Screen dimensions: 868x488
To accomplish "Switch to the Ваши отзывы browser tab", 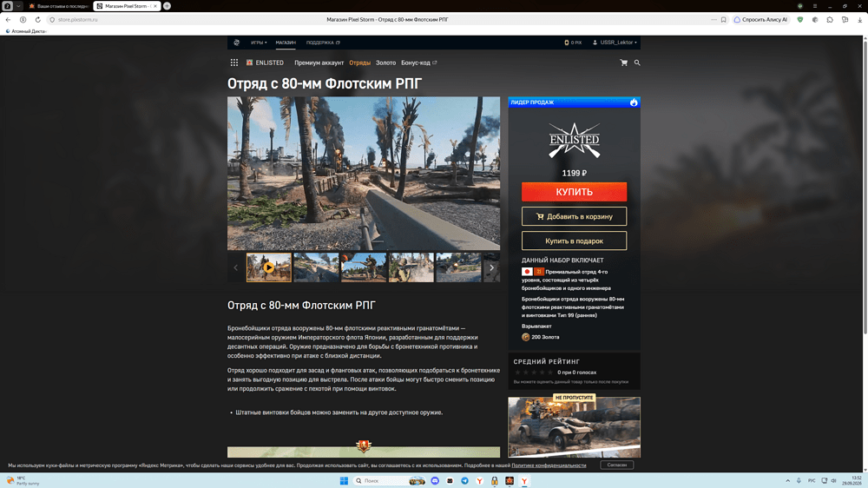I will (x=58, y=6).
